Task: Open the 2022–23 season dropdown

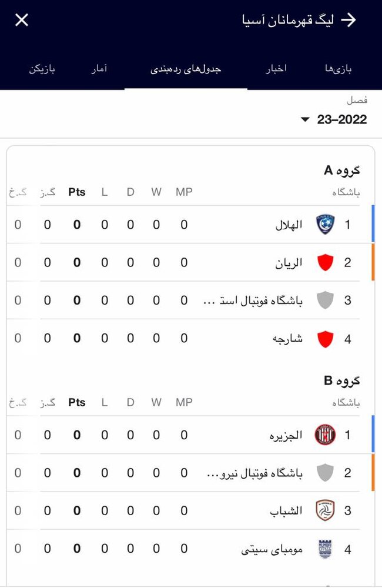Action: [x=335, y=119]
